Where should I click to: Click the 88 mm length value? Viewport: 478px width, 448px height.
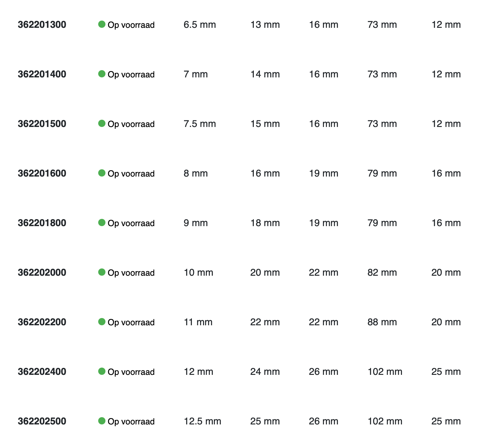click(x=382, y=322)
